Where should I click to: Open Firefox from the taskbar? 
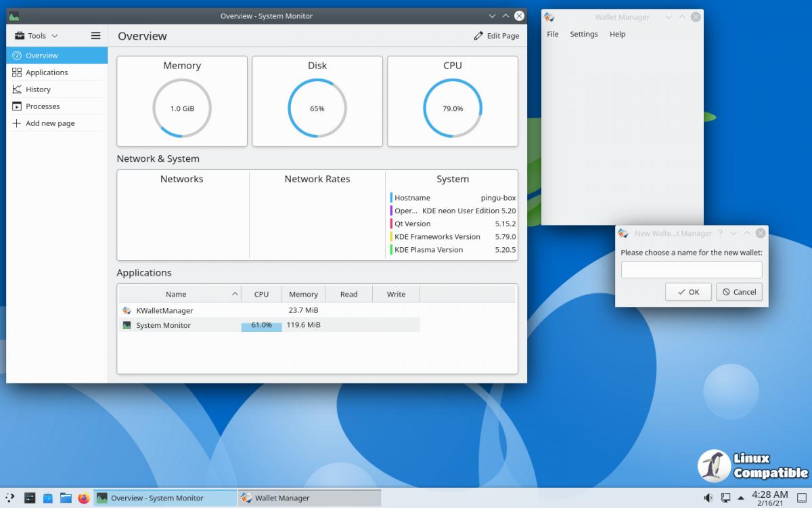click(83, 498)
